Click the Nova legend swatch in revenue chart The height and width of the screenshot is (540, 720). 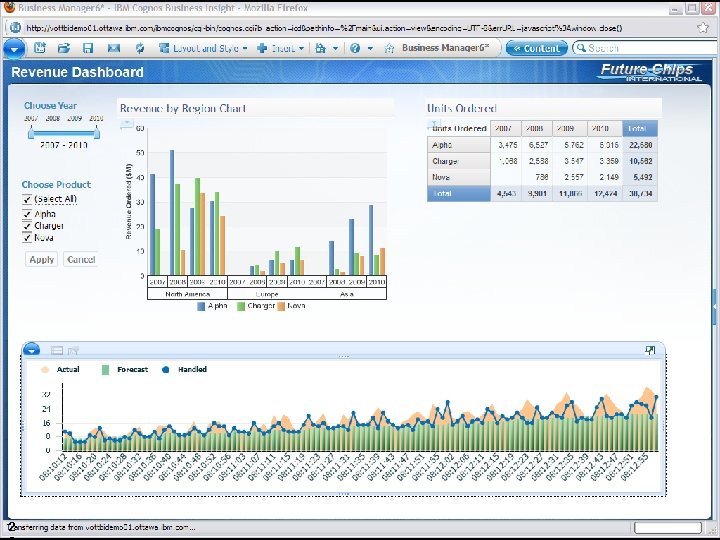[281, 306]
